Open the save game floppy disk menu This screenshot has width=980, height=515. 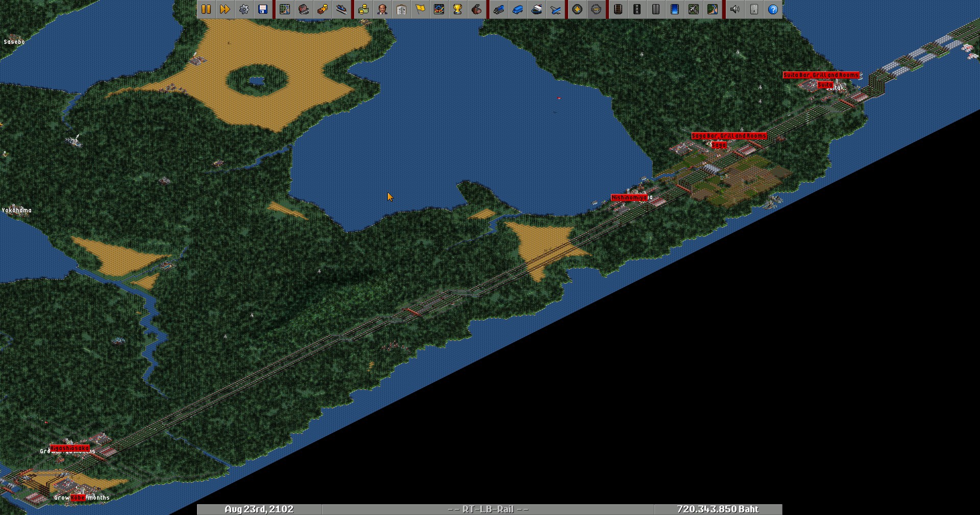pos(263,9)
